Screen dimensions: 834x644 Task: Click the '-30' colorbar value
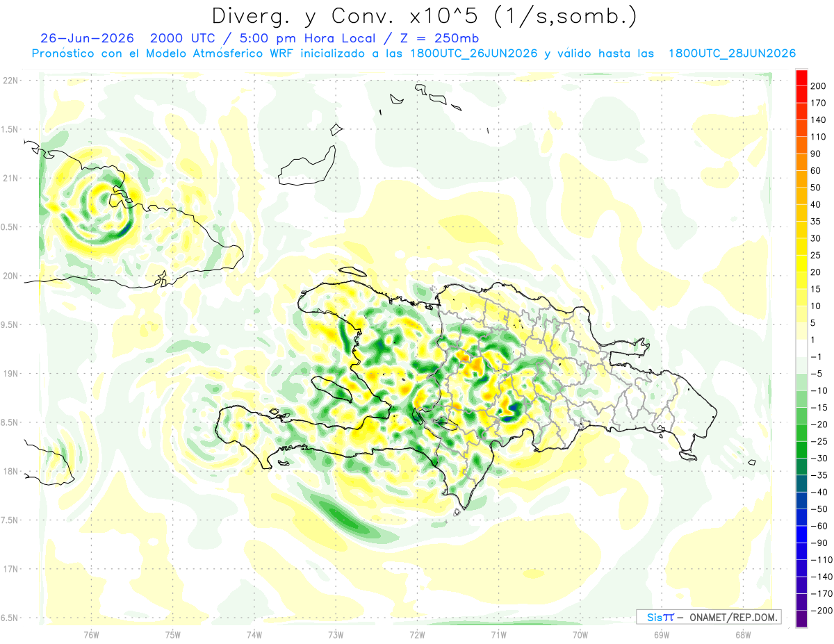tap(819, 458)
